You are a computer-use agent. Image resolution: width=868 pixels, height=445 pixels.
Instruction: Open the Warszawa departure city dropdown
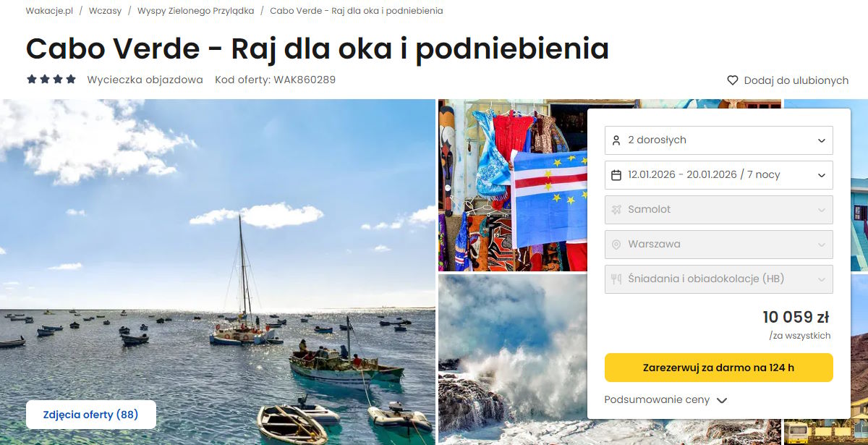point(719,245)
